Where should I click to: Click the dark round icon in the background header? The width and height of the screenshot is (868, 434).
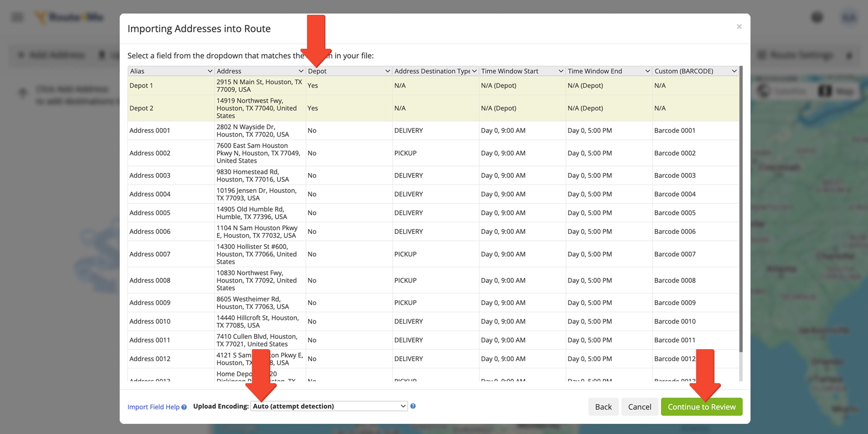(x=817, y=17)
